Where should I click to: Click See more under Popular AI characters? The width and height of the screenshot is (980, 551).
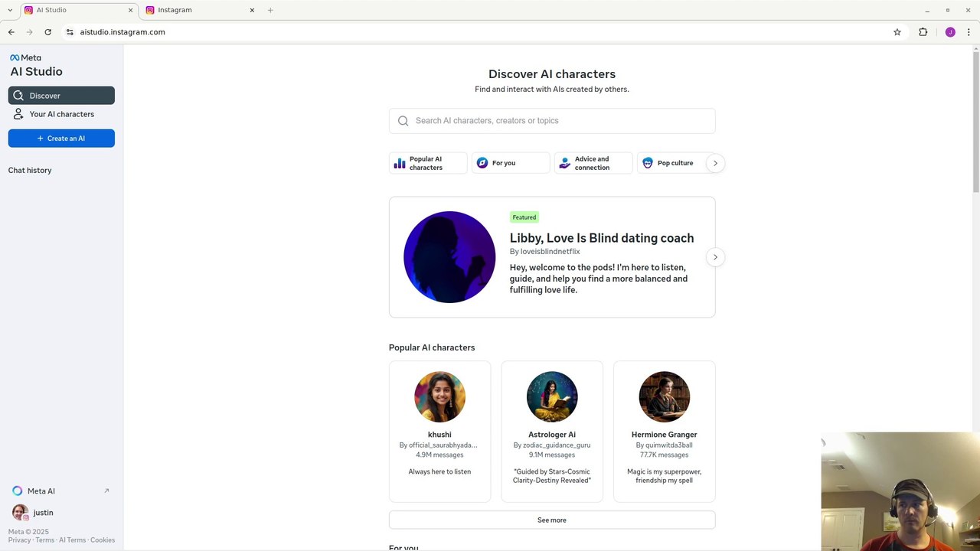pos(552,520)
